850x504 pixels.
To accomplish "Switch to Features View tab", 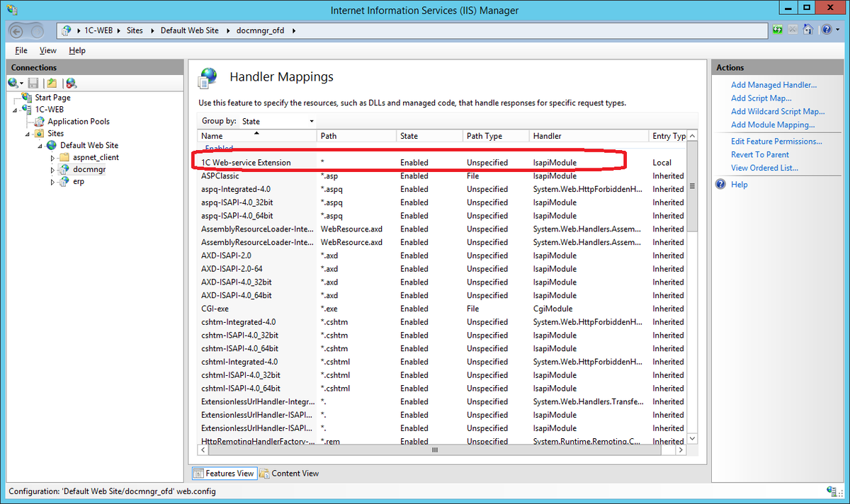I will [223, 473].
